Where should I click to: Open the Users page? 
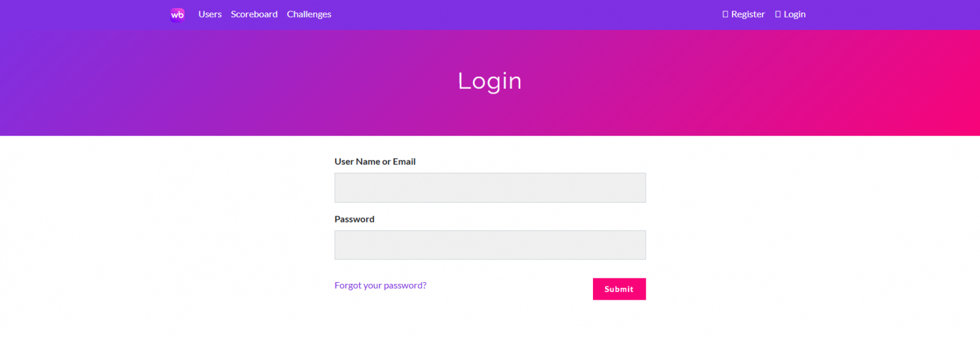pos(210,14)
